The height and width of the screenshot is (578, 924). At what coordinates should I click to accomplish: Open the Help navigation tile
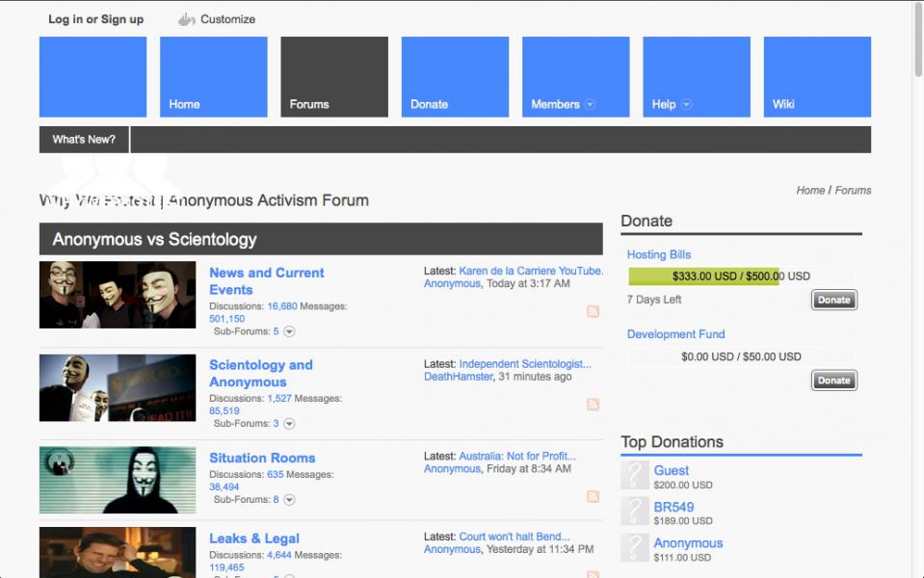pos(697,77)
